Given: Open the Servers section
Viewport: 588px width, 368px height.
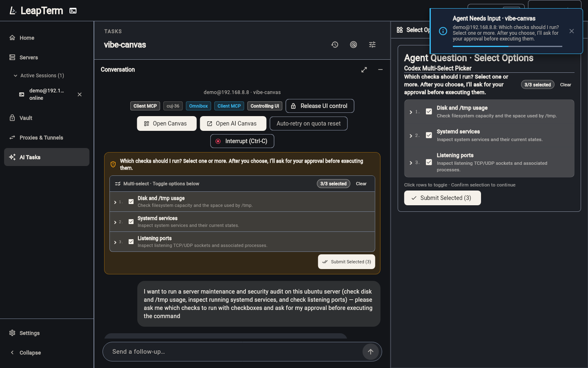Looking at the screenshot, I should (47, 58).
